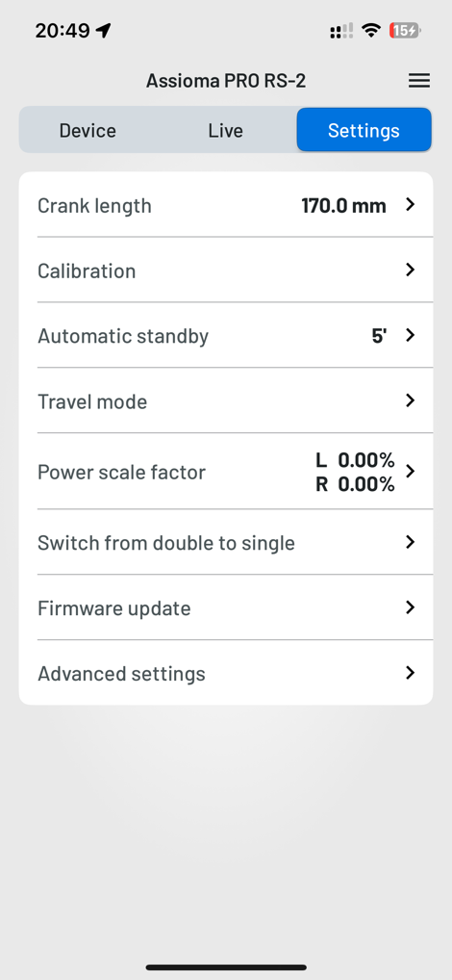Tap the cellular signal bars icon
The image size is (452, 980).
coord(341,31)
